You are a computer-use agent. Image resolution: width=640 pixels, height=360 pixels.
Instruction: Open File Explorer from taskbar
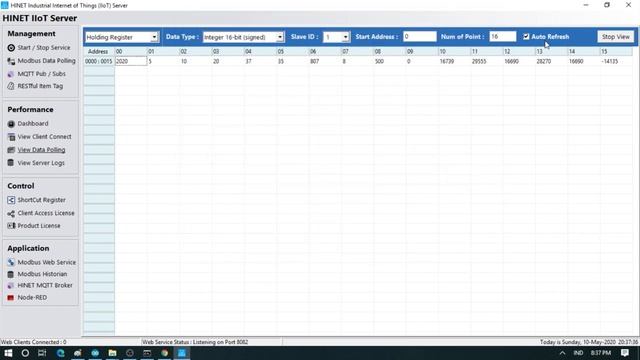pos(112,353)
